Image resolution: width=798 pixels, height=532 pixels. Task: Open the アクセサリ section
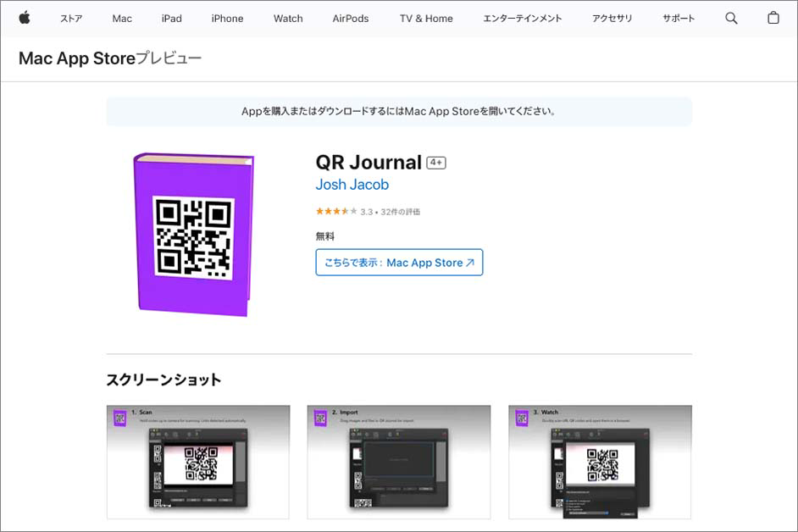point(612,17)
